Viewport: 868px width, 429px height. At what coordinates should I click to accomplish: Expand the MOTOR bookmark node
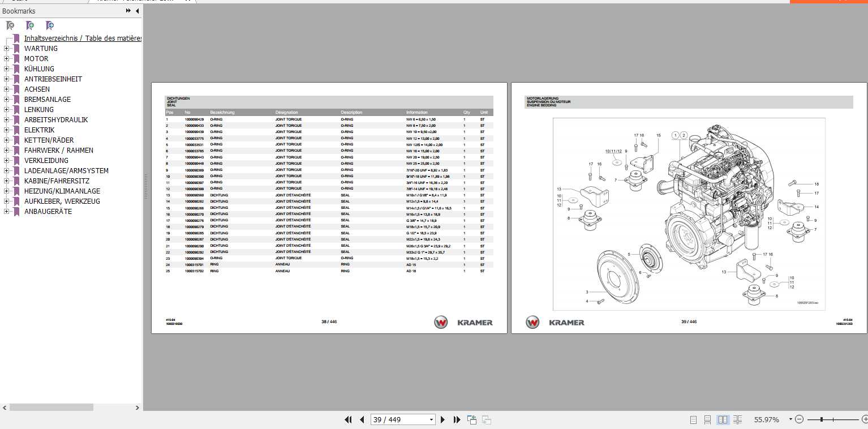coord(7,59)
